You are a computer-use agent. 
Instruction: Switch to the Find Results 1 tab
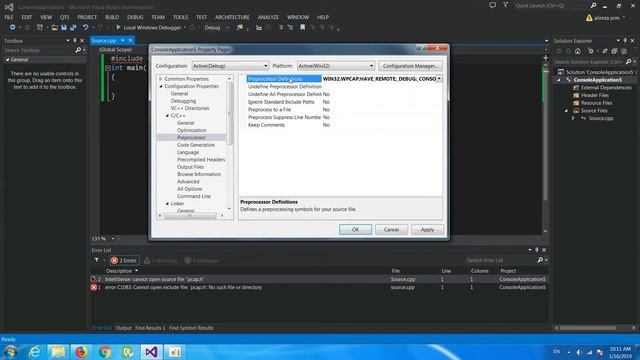click(150, 328)
